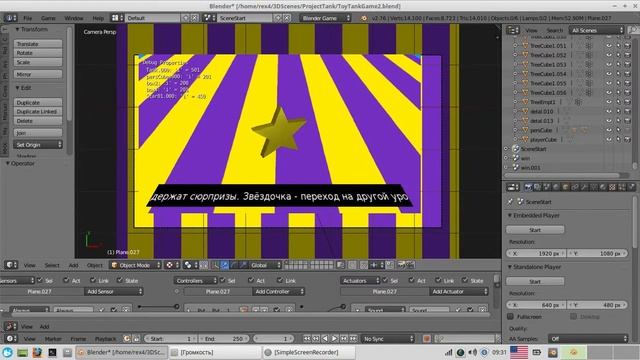The width and height of the screenshot is (640, 360).
Task: Toggle the Controllers Link checkbox
Action: click(x=280, y=280)
